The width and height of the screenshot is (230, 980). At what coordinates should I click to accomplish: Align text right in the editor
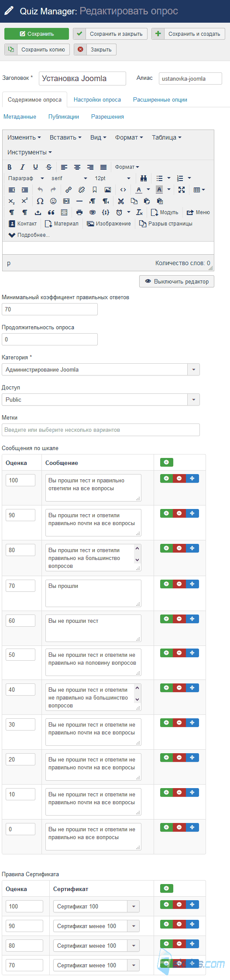click(x=90, y=167)
